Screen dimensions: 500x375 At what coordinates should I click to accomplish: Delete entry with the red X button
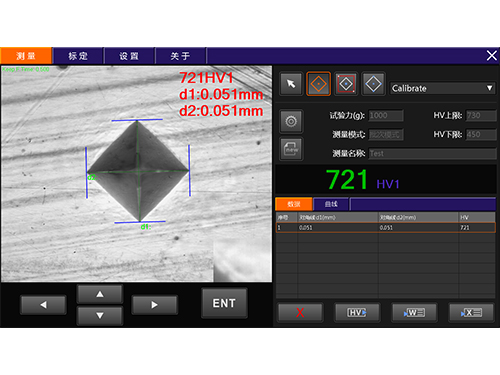[x=300, y=312]
